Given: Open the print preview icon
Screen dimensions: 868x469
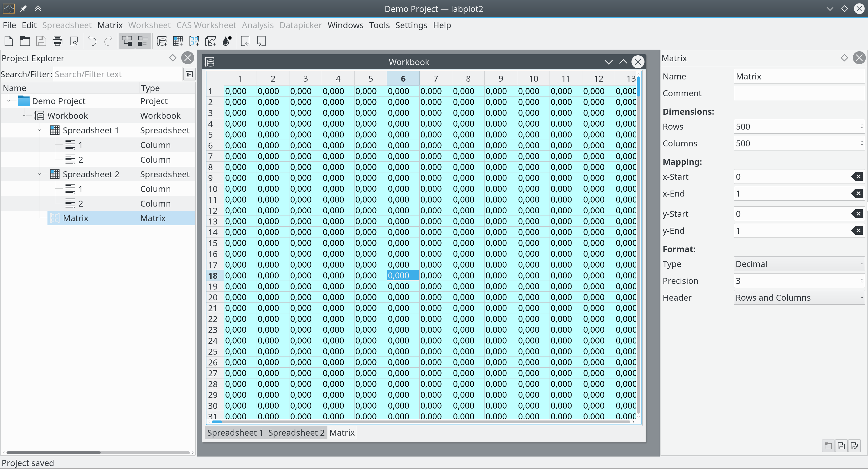Looking at the screenshot, I should pos(74,41).
